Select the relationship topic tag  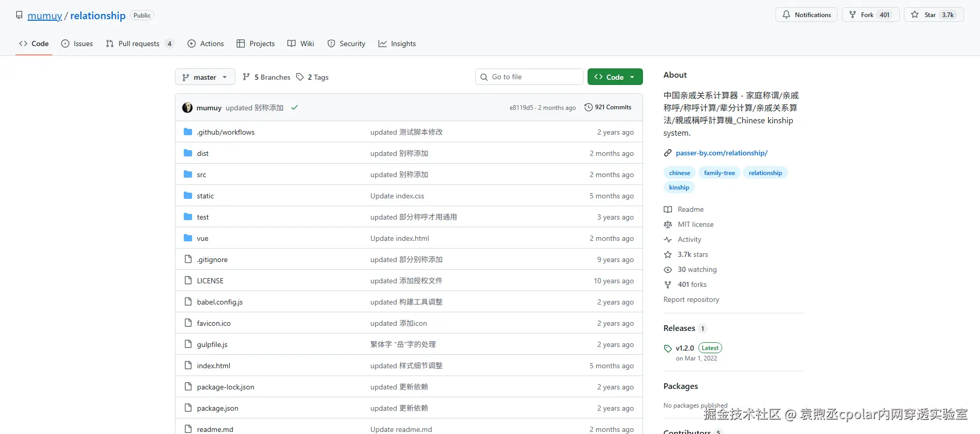point(765,173)
